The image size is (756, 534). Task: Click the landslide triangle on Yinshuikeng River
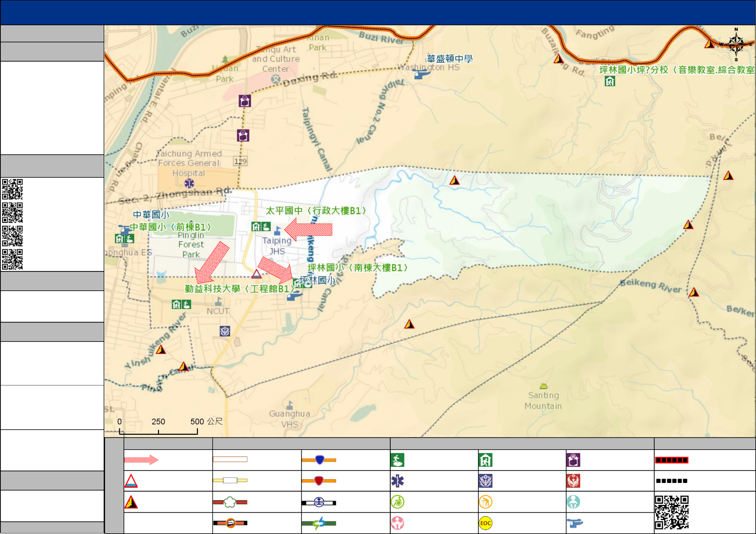click(x=160, y=349)
